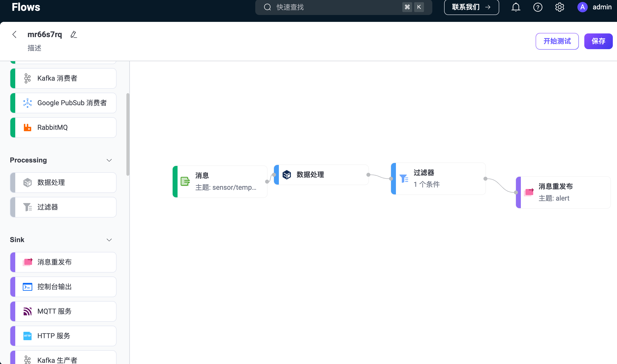Select the 过滤器 node from sidebar
Viewport: 617px width, 364px height.
click(x=63, y=207)
